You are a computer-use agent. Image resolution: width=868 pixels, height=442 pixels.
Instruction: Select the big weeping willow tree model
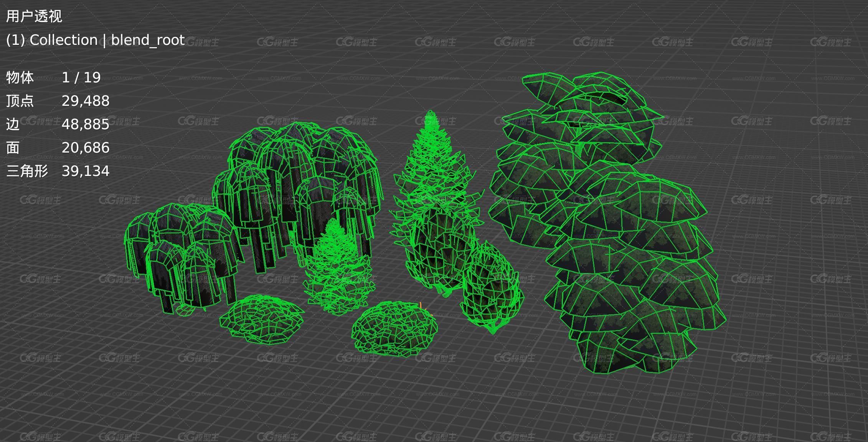[297, 192]
